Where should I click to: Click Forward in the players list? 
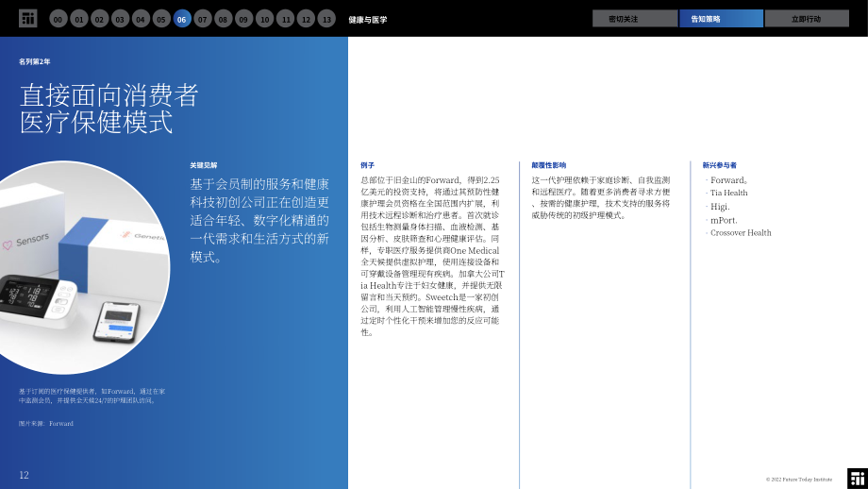[x=729, y=180]
